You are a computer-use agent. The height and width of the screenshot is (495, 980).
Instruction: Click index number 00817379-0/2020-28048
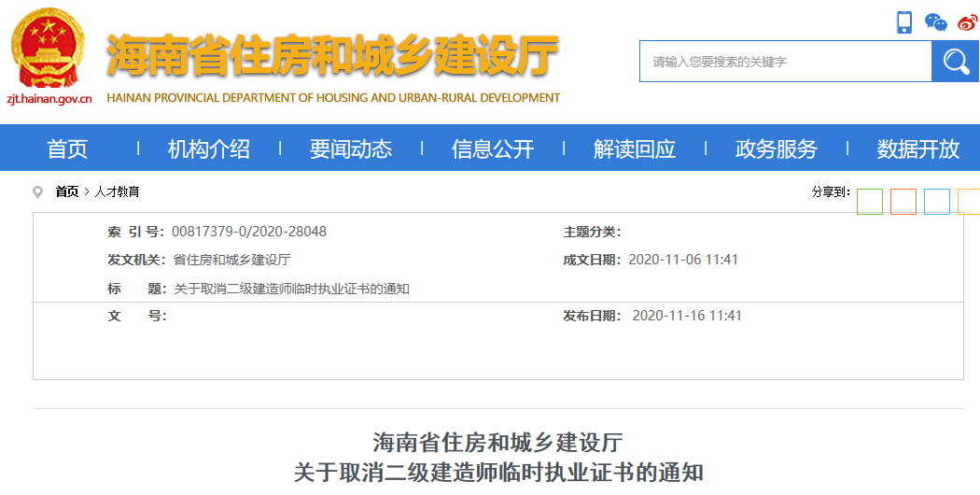coord(249,232)
